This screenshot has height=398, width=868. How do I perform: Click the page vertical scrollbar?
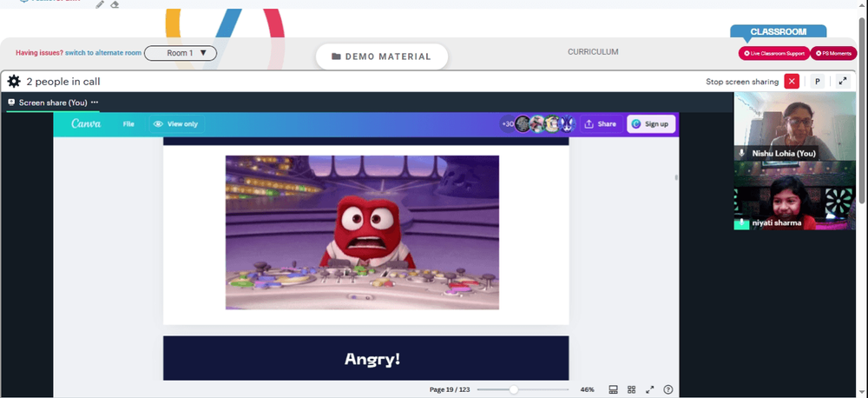click(x=863, y=111)
